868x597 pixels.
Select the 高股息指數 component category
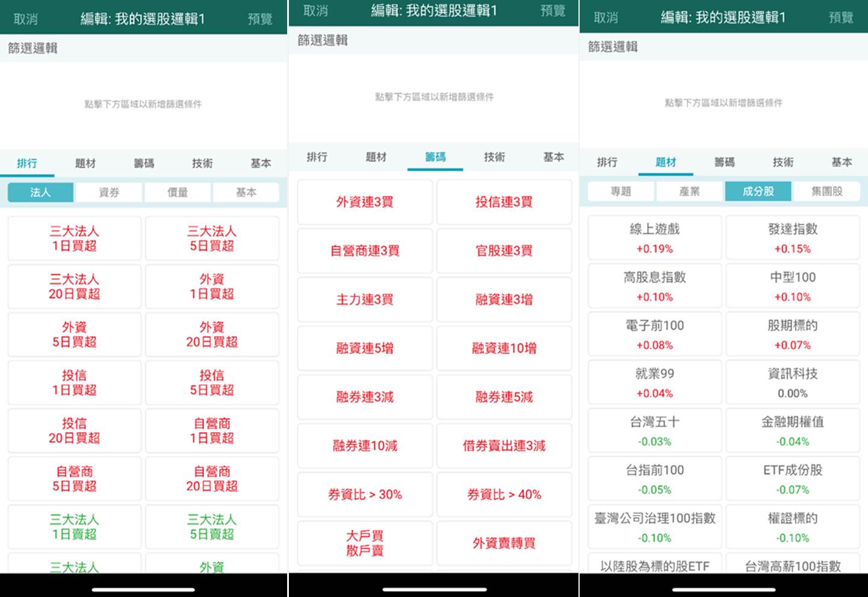click(654, 286)
